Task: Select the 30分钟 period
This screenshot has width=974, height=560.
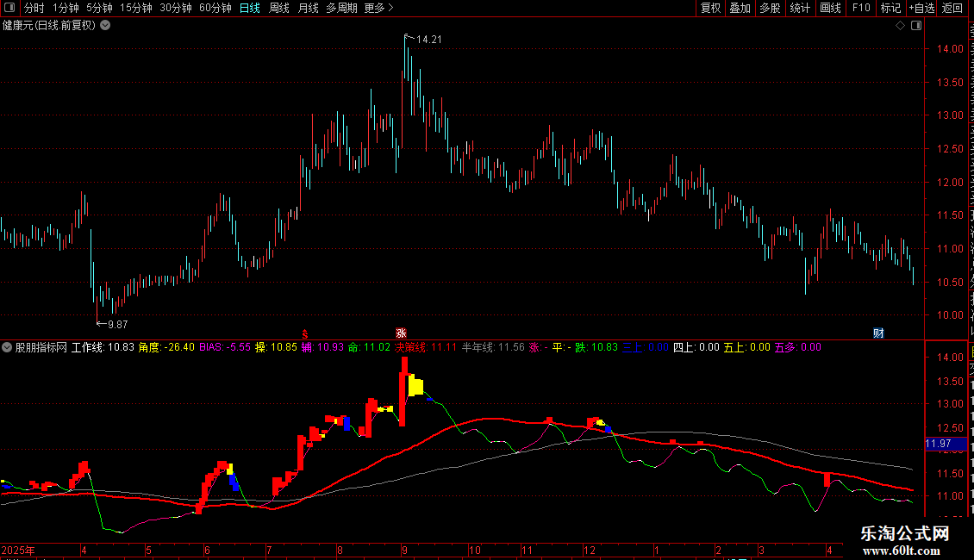Action: point(176,8)
